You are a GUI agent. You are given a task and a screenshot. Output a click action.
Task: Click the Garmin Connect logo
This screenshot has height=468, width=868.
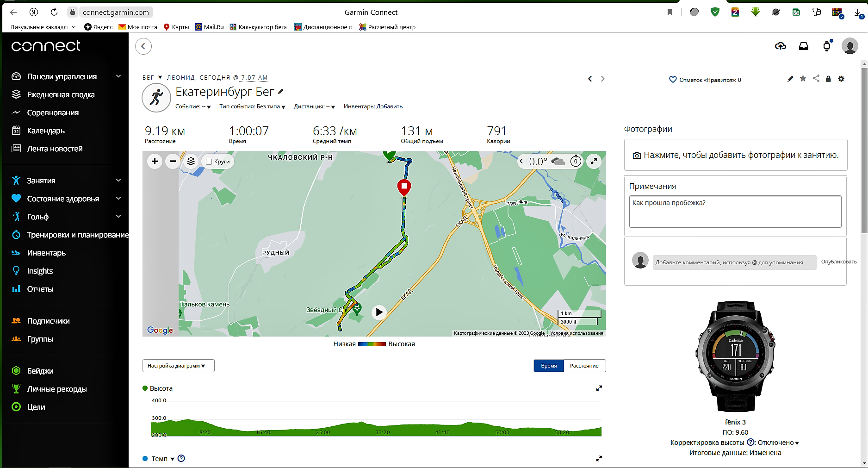coord(46,46)
